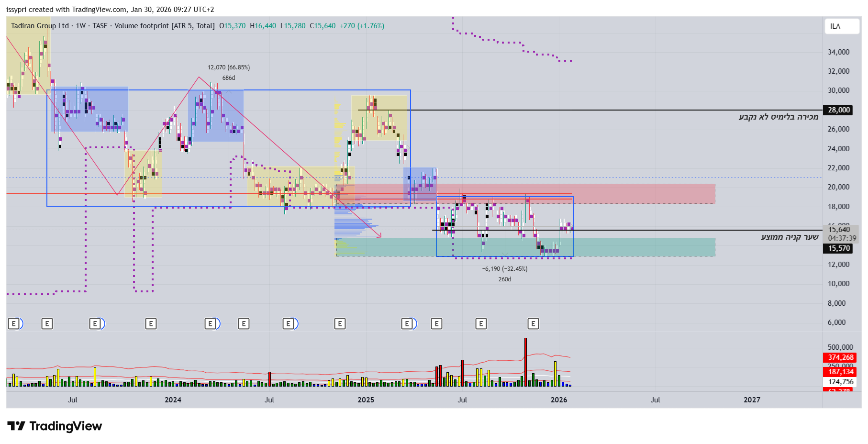The width and height of the screenshot is (868, 444).
Task: Click the 30,000 price axis label
Action: 839,90
